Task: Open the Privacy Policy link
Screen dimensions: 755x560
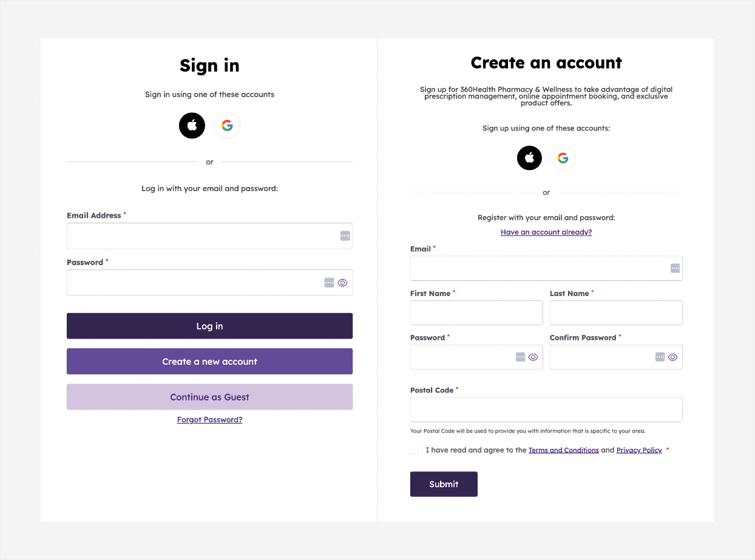Action: click(639, 450)
